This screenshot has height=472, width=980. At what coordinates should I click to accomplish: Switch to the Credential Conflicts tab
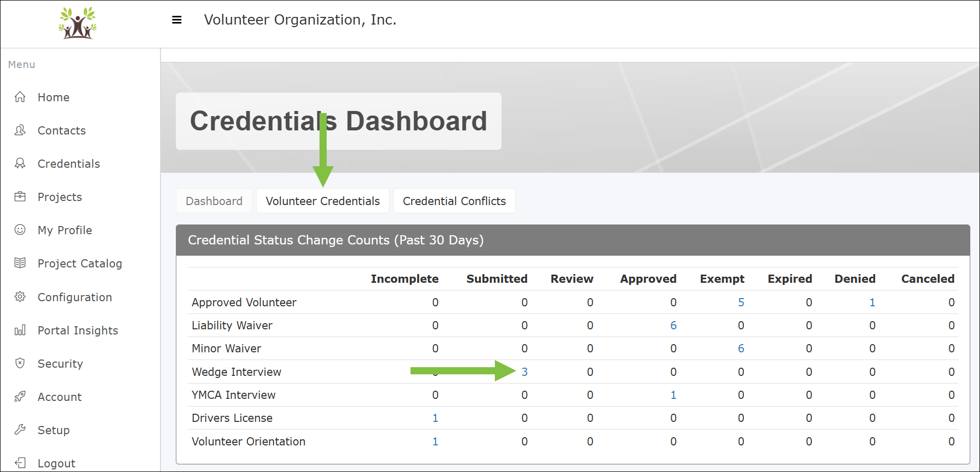tap(454, 201)
